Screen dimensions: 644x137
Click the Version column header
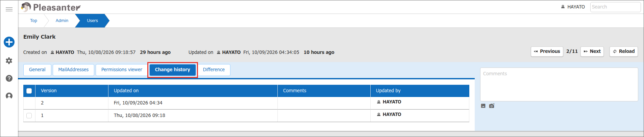tap(72, 91)
